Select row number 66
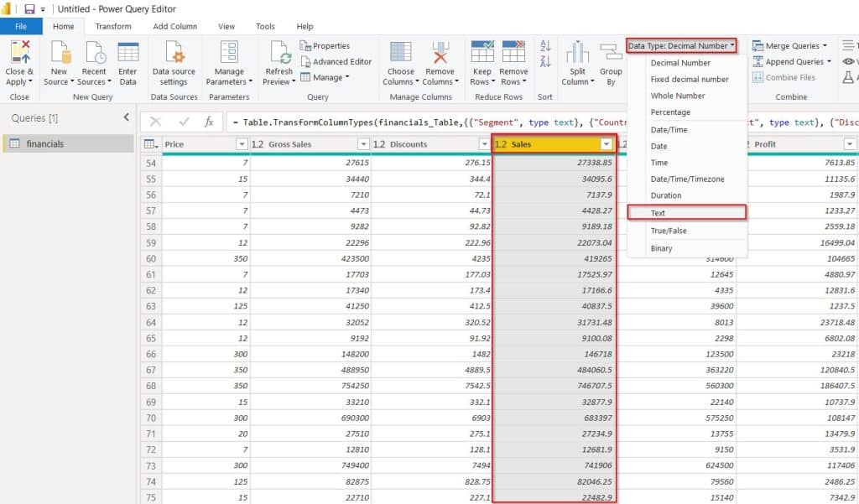859x504 pixels. point(151,355)
